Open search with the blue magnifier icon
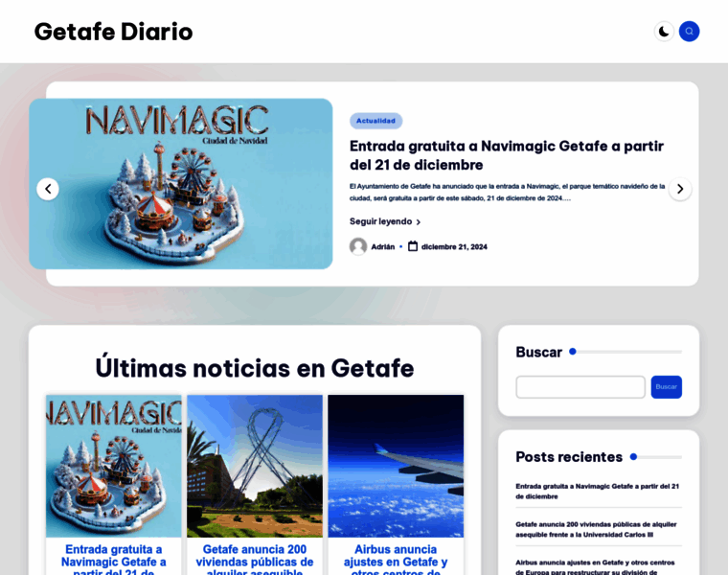 689,32
